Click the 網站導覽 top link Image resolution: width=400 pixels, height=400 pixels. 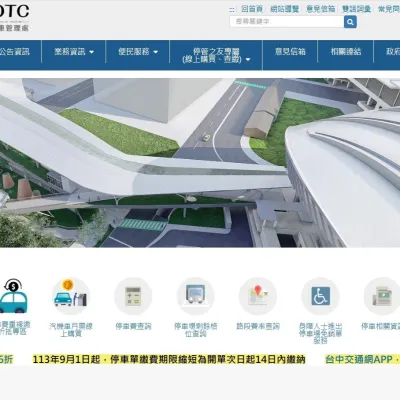point(284,9)
